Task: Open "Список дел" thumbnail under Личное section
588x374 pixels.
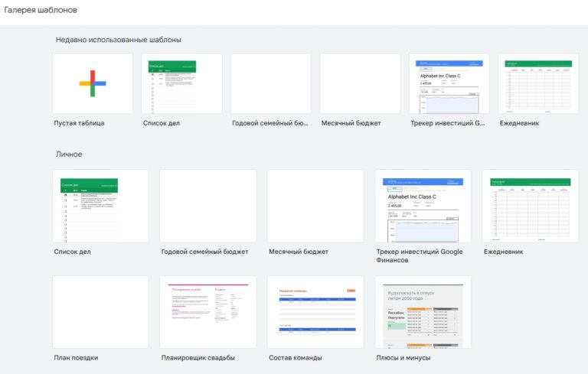Action: pyautogui.click(x=100, y=205)
